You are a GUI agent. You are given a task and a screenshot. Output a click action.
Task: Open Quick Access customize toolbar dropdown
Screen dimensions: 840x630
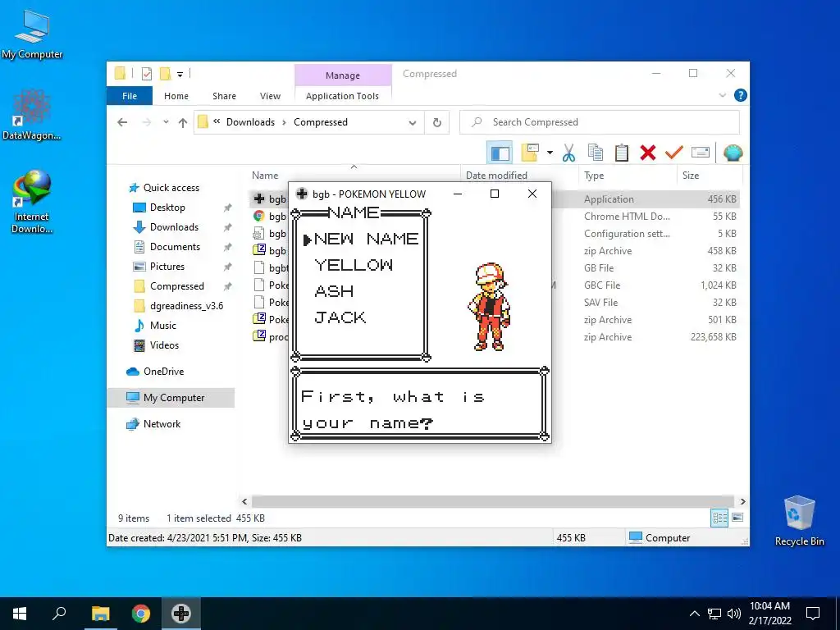180,74
